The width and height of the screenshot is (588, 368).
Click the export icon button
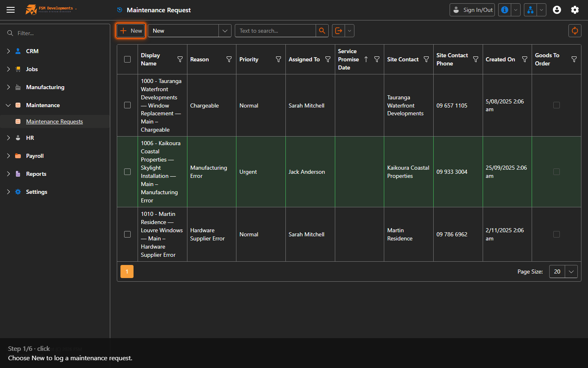pos(339,31)
